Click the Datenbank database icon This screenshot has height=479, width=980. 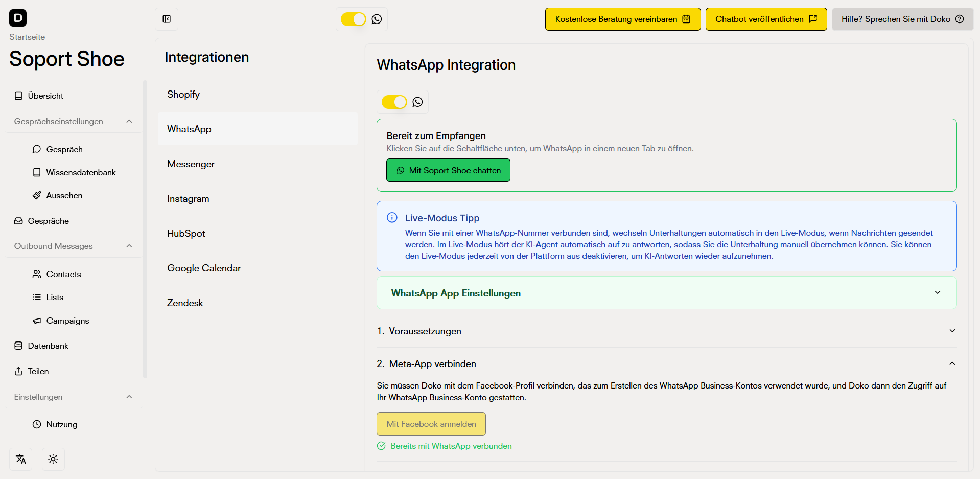pyautogui.click(x=18, y=346)
